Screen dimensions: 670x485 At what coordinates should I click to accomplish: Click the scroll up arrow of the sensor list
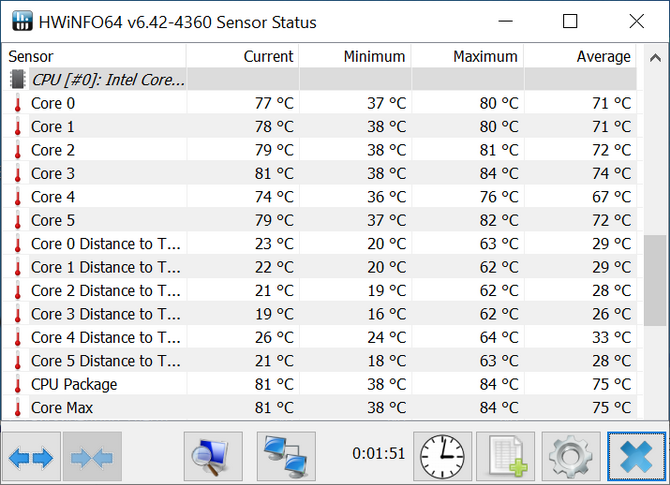[655, 57]
